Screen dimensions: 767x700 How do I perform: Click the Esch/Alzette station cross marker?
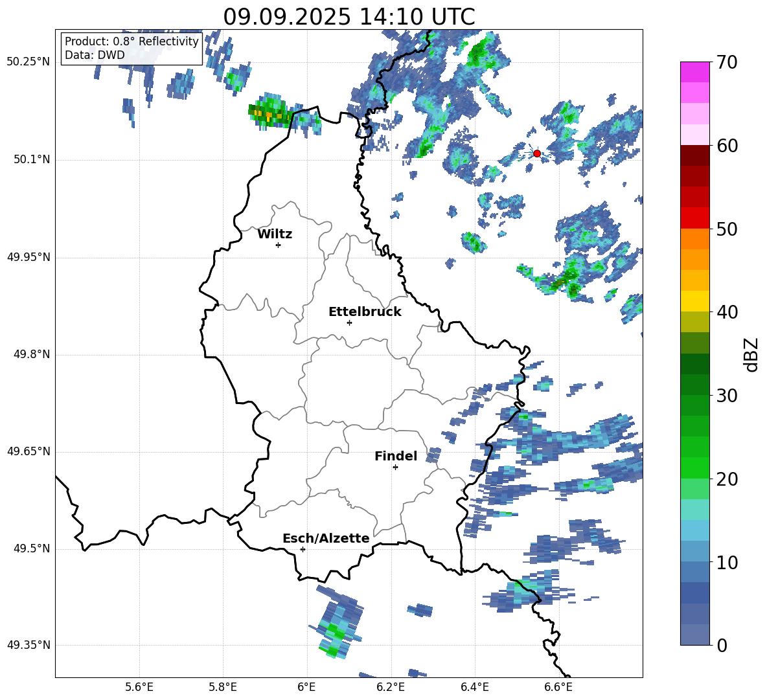click(303, 549)
